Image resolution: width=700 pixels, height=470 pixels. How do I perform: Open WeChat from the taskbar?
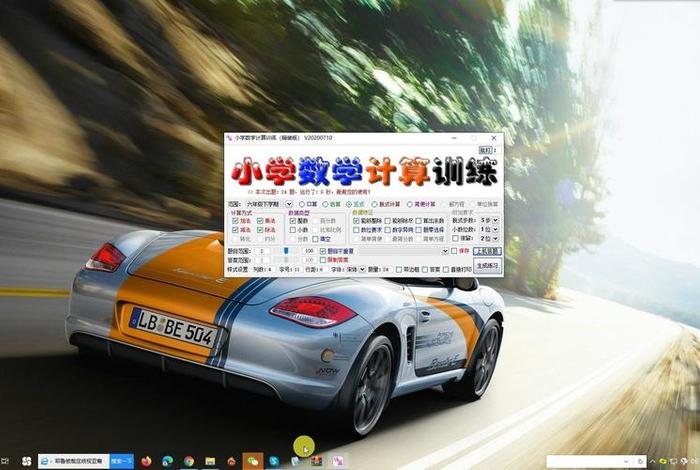coord(253,461)
